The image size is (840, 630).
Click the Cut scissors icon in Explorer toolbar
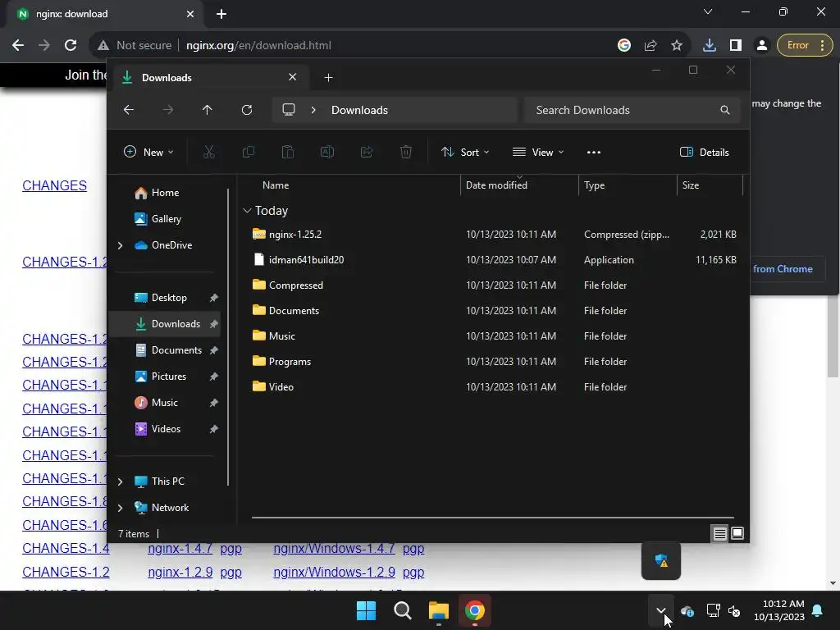(x=209, y=152)
